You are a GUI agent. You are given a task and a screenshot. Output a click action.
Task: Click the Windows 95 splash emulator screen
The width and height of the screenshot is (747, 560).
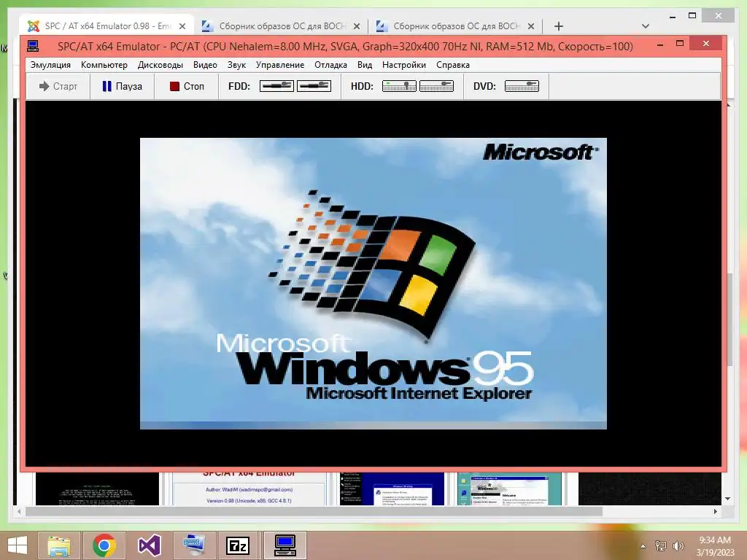(x=373, y=284)
